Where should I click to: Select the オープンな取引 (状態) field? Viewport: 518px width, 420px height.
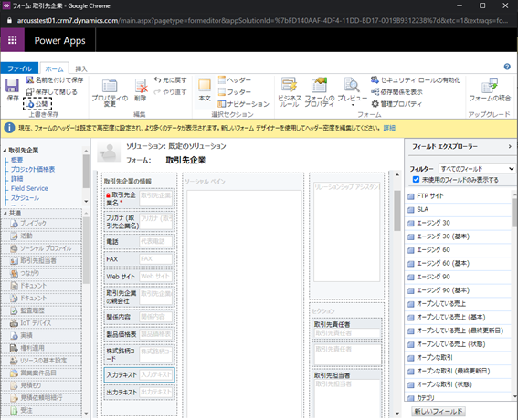click(x=459, y=384)
